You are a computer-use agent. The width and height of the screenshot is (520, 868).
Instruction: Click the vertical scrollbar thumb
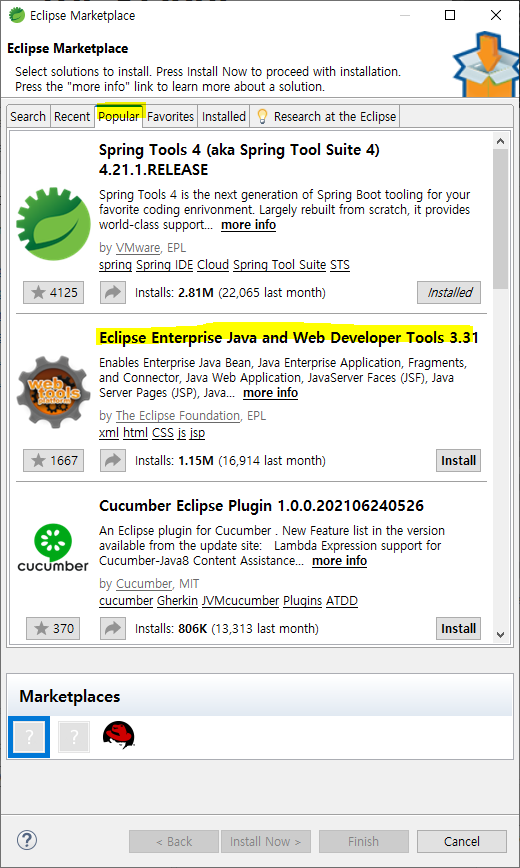click(501, 219)
